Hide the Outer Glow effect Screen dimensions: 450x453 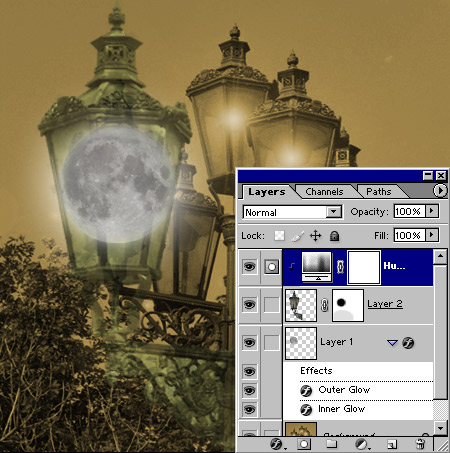pyautogui.click(x=249, y=390)
